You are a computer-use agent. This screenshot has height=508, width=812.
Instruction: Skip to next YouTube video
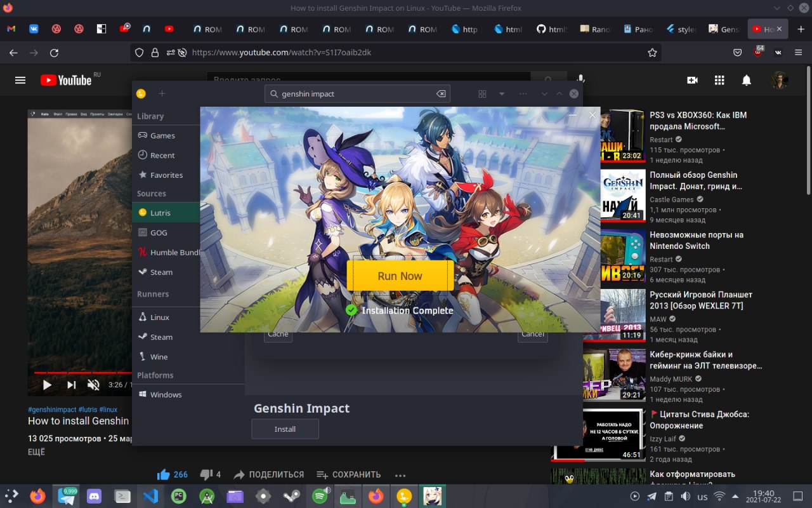point(71,385)
